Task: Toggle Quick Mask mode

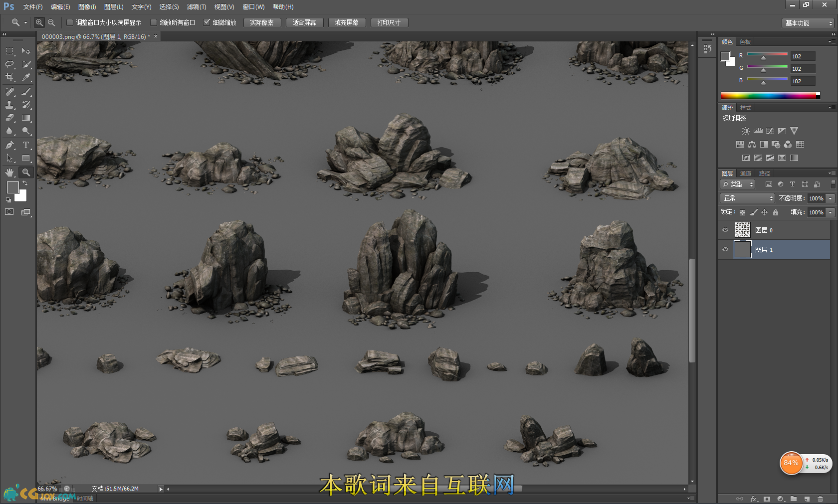Action: point(9,212)
